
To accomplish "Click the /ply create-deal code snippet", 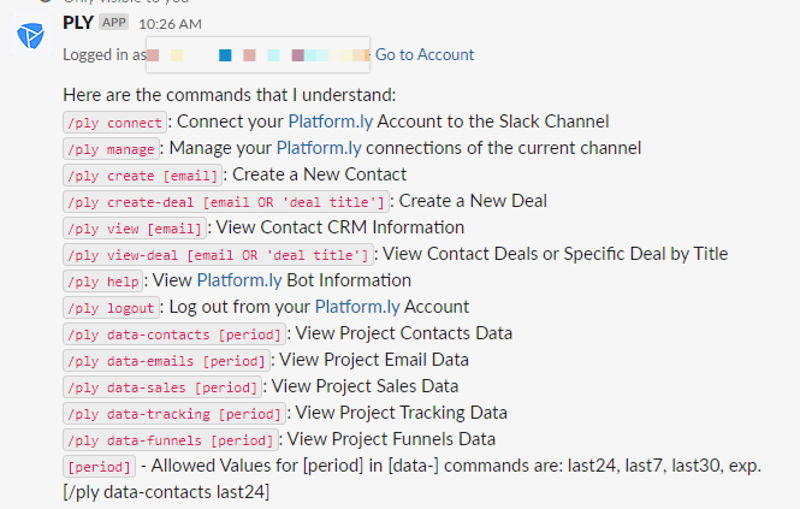I will 226,202.
